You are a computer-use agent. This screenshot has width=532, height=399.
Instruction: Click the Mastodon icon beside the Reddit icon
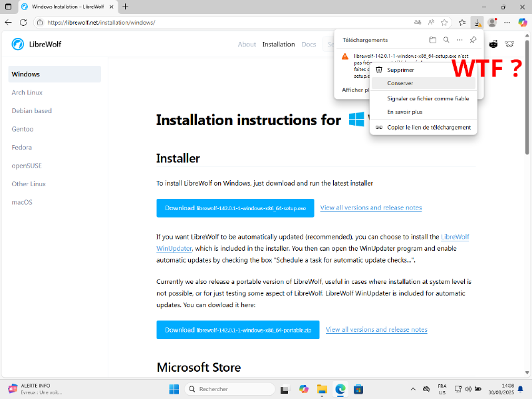(x=509, y=44)
